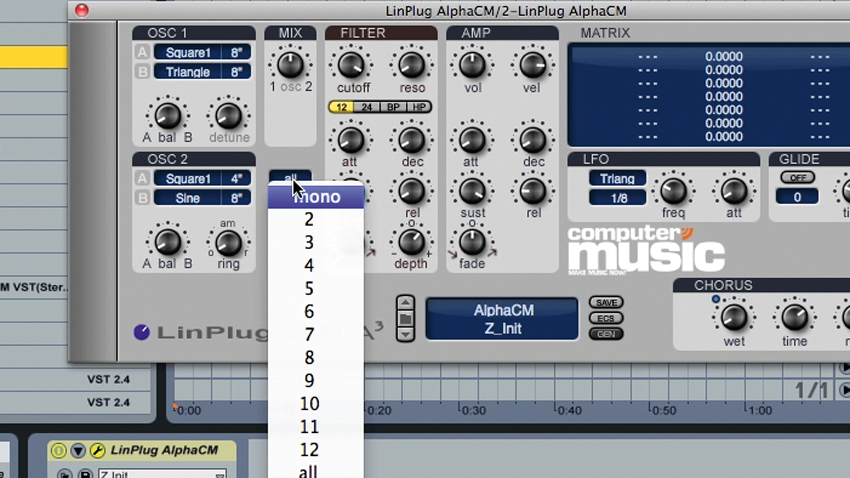Choose all at the bottom of voices menu
This screenshot has height=478, width=850.
tap(316, 470)
